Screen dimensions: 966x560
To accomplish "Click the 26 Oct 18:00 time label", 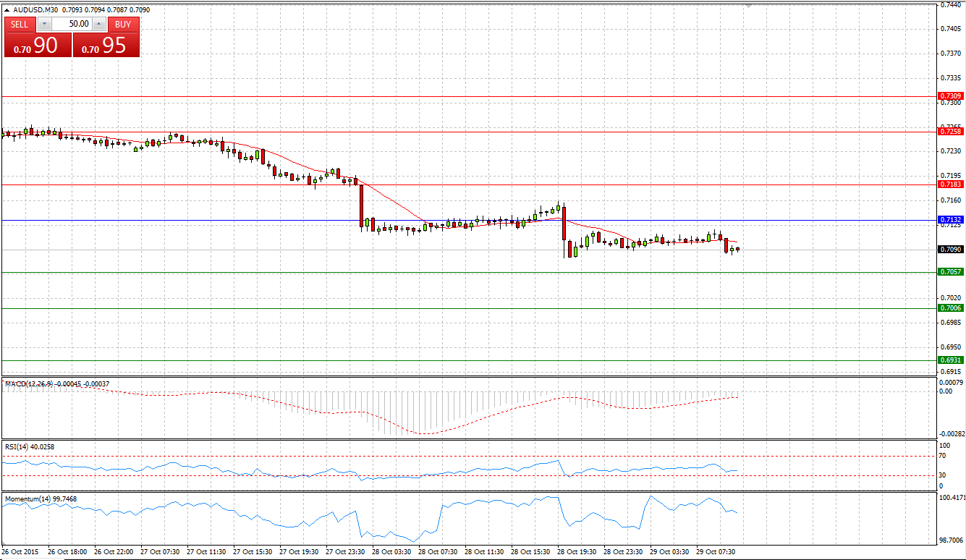I will point(67,551).
